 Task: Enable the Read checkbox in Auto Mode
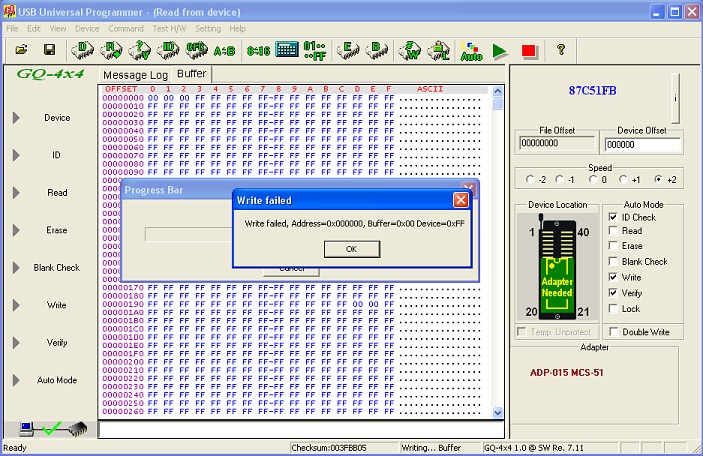pos(613,231)
